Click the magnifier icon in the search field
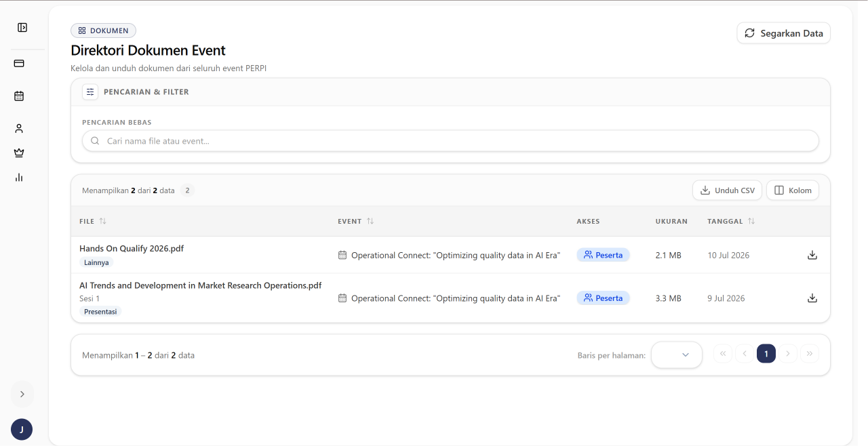868x446 pixels. [x=95, y=141]
